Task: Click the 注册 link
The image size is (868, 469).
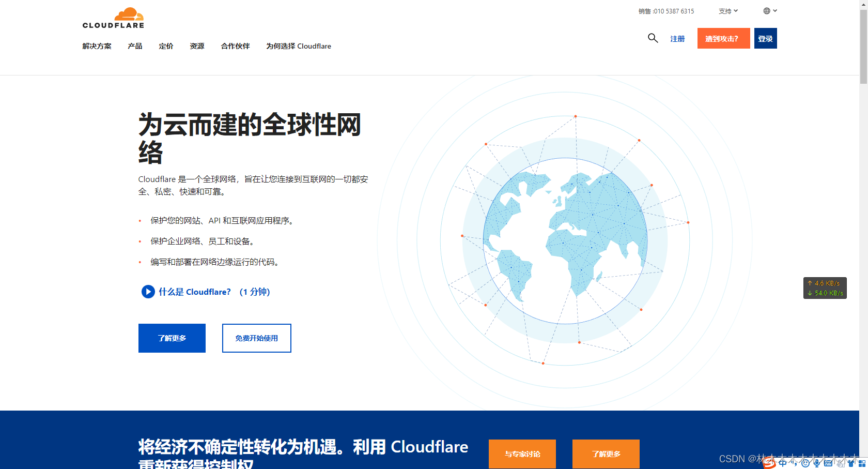Action: [x=677, y=39]
